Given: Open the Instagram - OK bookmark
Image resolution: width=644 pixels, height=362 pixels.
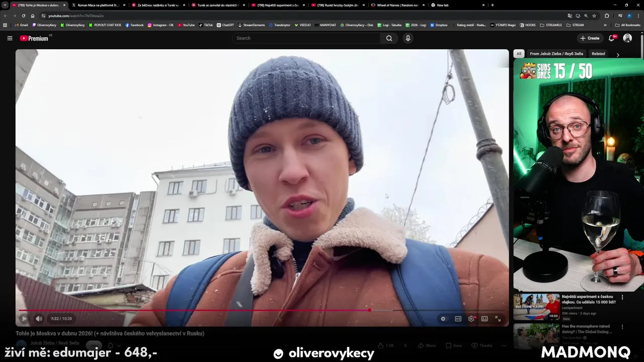Looking at the screenshot, I should [x=160, y=25].
